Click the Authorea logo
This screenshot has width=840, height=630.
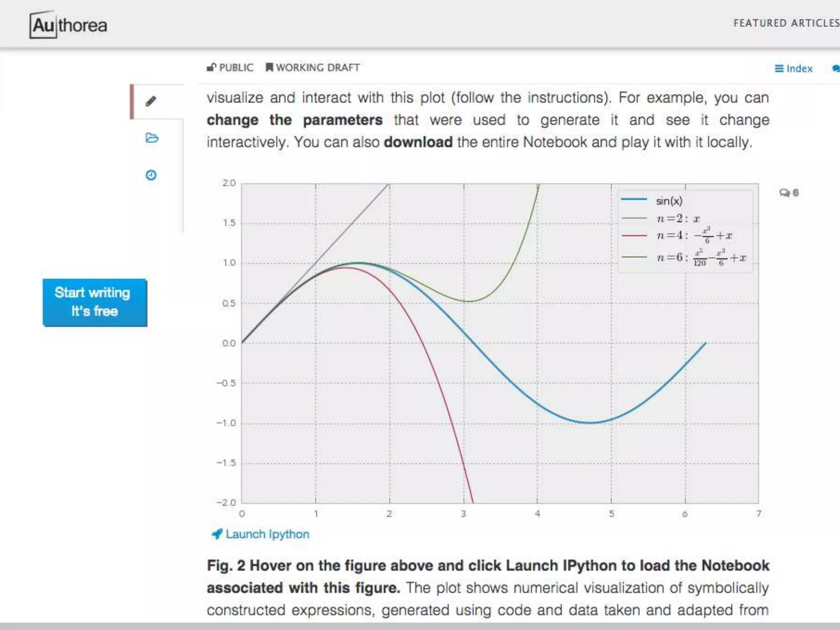(x=68, y=25)
